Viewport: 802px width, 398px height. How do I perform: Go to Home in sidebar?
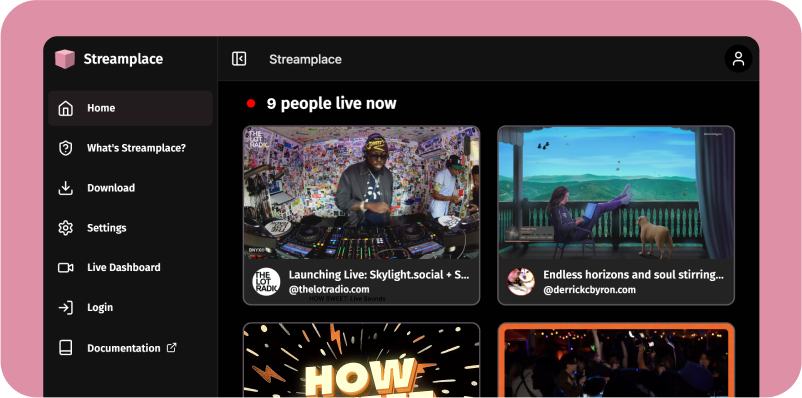130,108
